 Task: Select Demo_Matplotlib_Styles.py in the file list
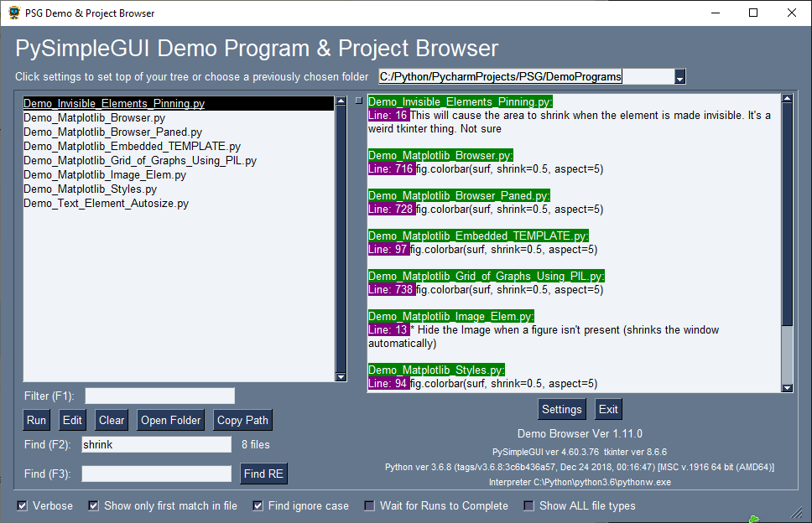89,189
